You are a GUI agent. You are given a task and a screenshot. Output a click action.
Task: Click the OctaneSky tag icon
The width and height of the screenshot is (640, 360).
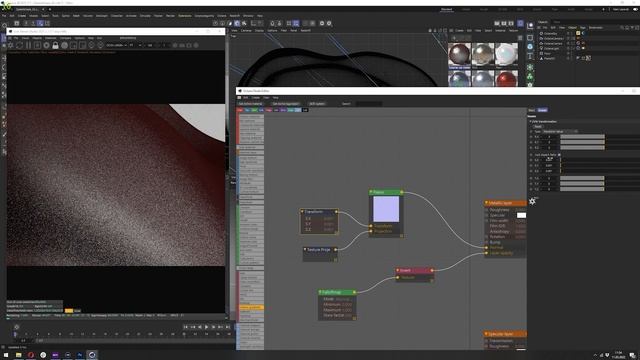click(578, 33)
